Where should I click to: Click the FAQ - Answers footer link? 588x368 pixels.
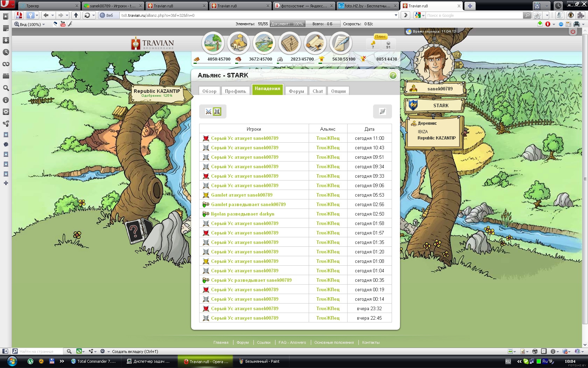(292, 342)
